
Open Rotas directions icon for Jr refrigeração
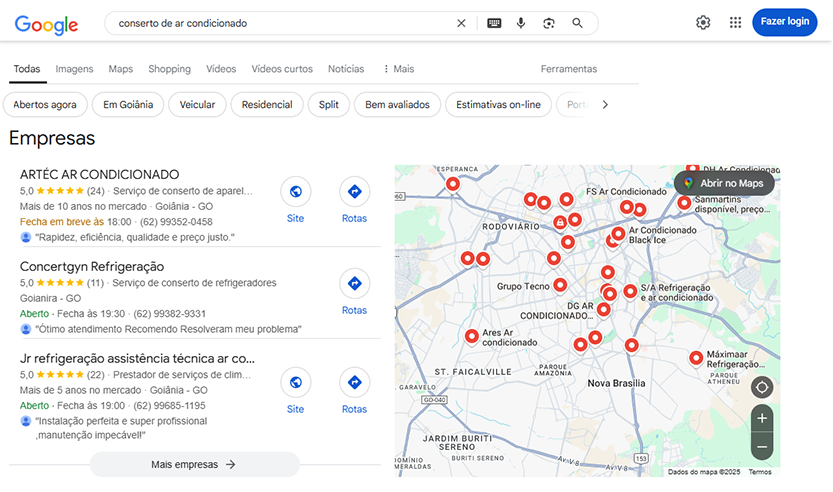[x=354, y=383]
